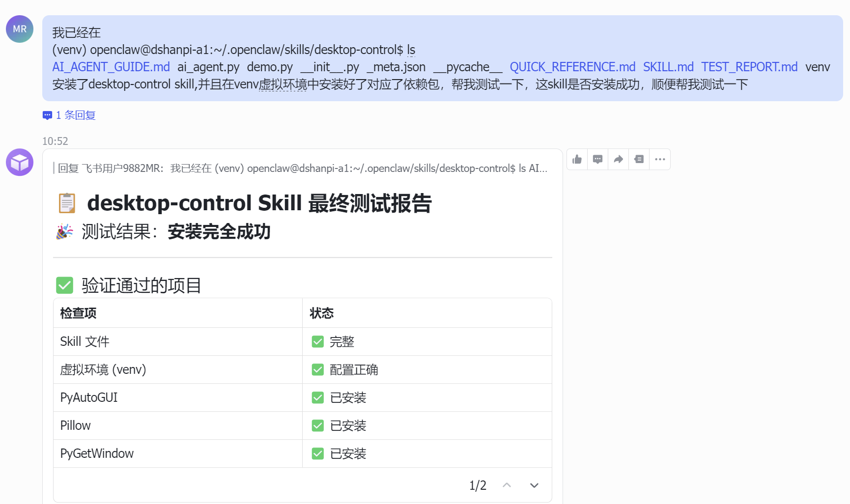Viewport: 850px width, 504px height.
Task: Open the AI_AGENT_GUIDE.md link
Action: coord(111,67)
